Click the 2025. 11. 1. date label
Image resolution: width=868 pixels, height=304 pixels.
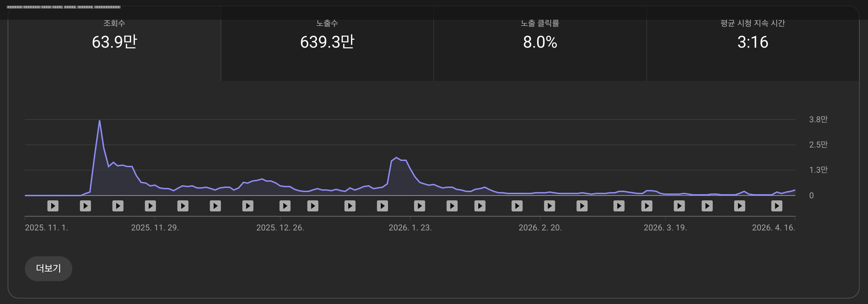tap(46, 228)
